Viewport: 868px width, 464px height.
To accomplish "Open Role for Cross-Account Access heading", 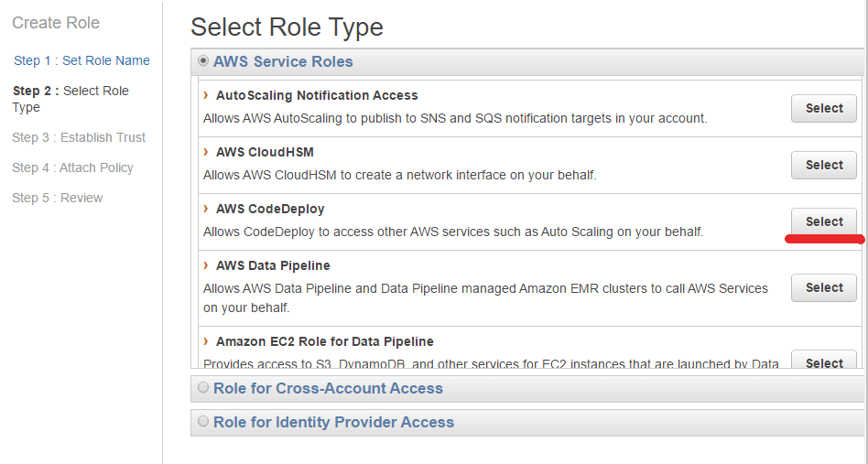I will 328,388.
